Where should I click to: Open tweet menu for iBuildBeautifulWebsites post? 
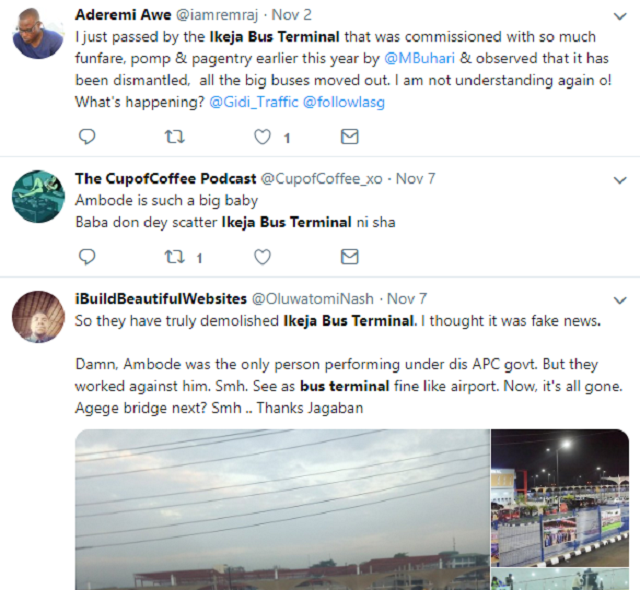coord(617,299)
